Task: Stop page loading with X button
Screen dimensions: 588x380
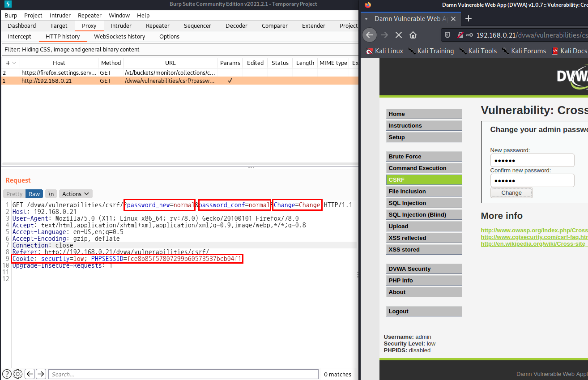Action: pyautogui.click(x=399, y=35)
